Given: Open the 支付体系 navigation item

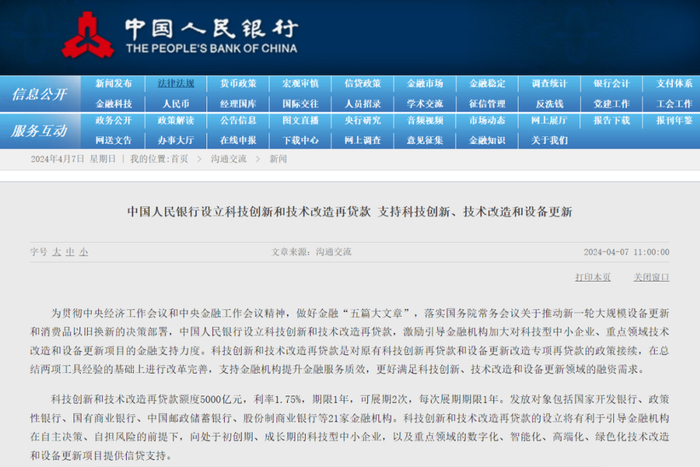Looking at the screenshot, I should (674, 83).
